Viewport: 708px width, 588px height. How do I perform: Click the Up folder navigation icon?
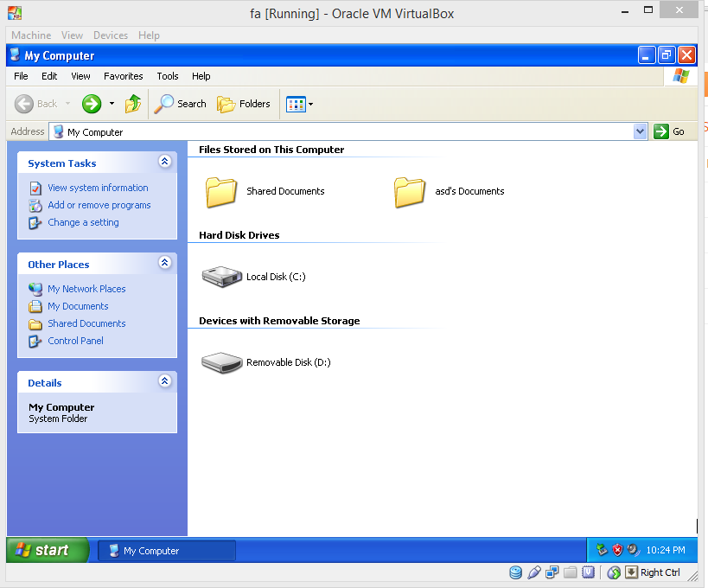[x=133, y=103]
